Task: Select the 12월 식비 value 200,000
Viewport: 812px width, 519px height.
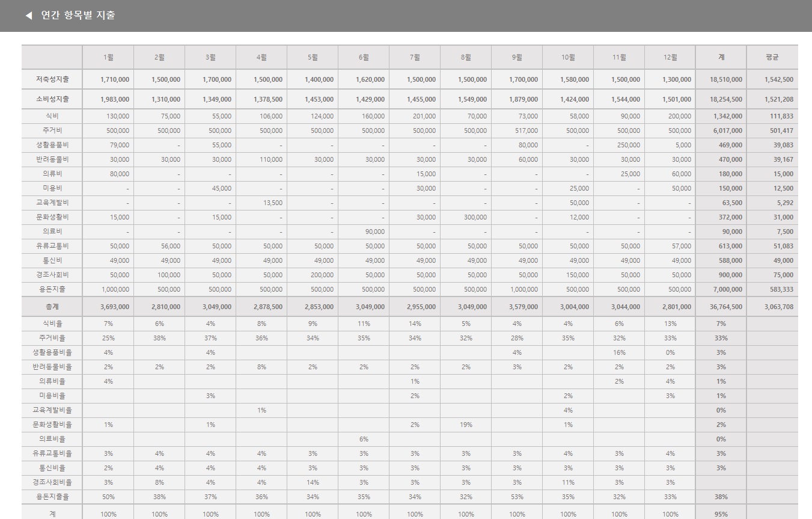Action: [x=679, y=116]
